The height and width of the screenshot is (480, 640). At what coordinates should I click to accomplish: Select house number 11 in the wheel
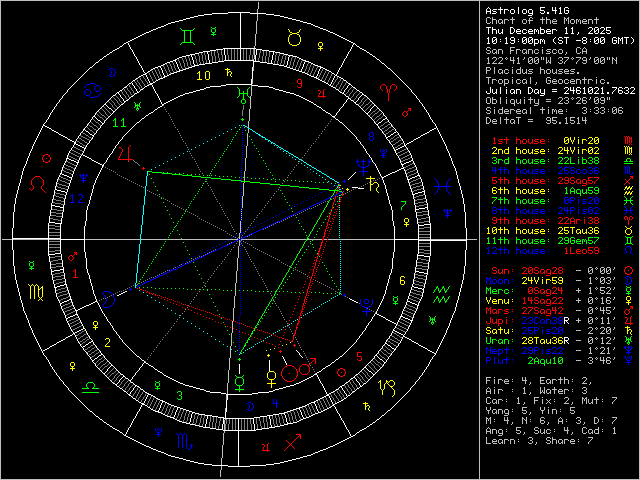pyautogui.click(x=119, y=122)
